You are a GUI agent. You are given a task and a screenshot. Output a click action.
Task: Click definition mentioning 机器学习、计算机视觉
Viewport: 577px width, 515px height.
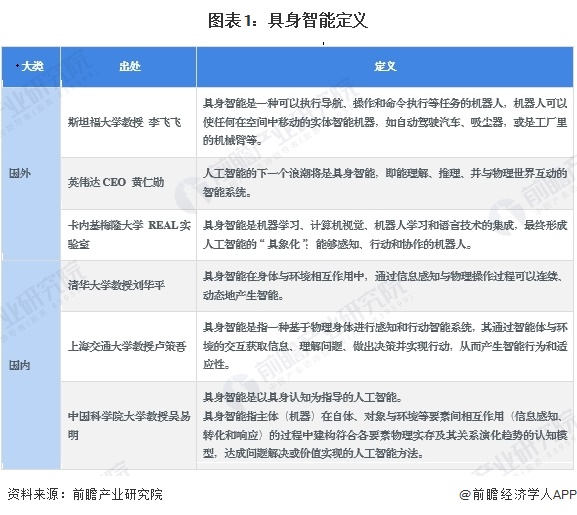385,235
